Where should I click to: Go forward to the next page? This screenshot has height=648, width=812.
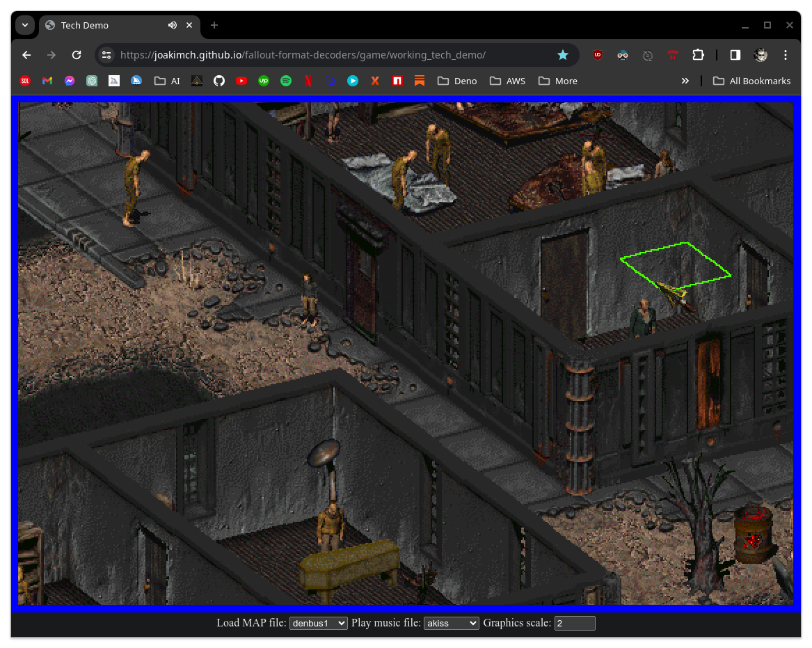click(x=51, y=55)
